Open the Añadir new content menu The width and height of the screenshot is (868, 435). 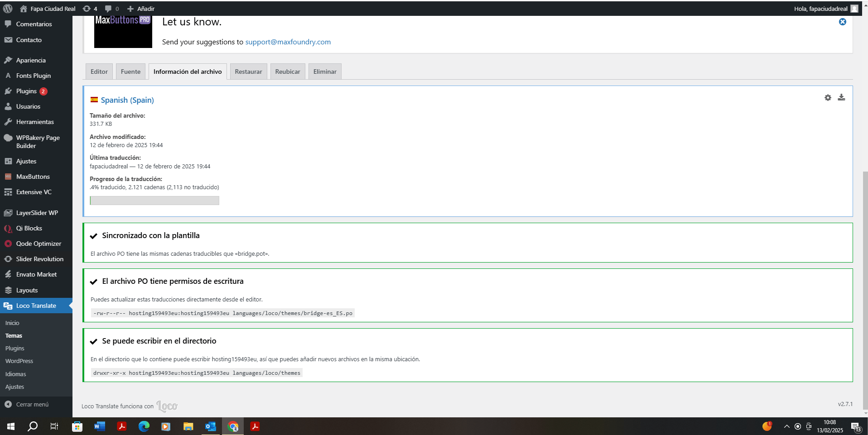tap(141, 9)
